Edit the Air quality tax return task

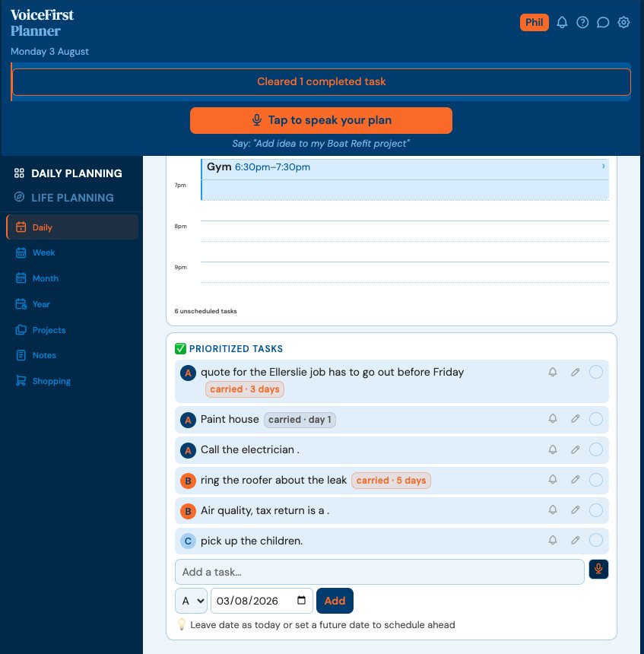click(575, 510)
